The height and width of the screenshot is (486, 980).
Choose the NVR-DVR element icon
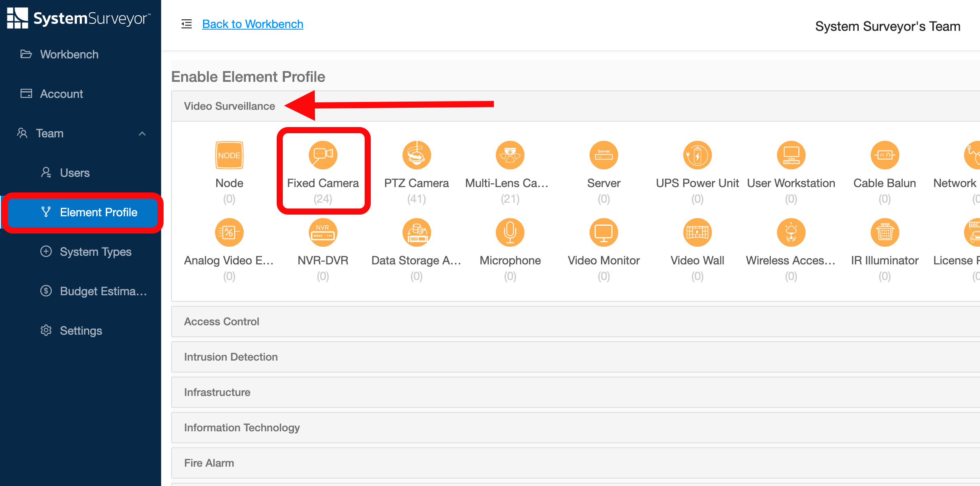coord(323,232)
